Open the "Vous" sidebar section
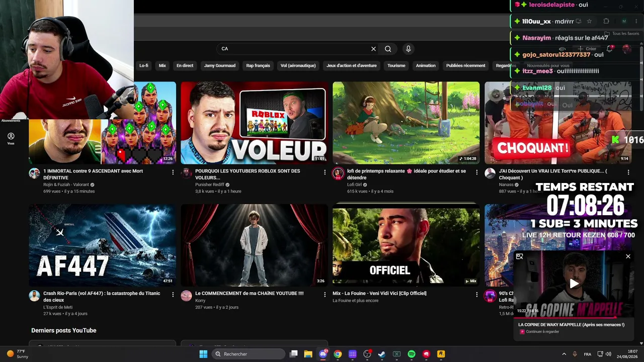 point(11,139)
